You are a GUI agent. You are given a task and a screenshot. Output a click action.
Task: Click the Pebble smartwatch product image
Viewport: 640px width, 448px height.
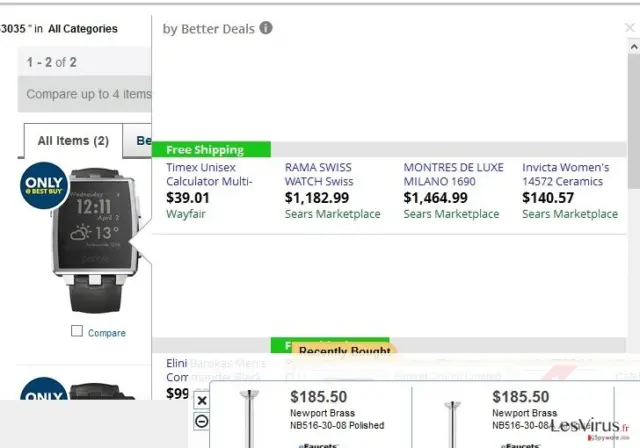(x=97, y=241)
